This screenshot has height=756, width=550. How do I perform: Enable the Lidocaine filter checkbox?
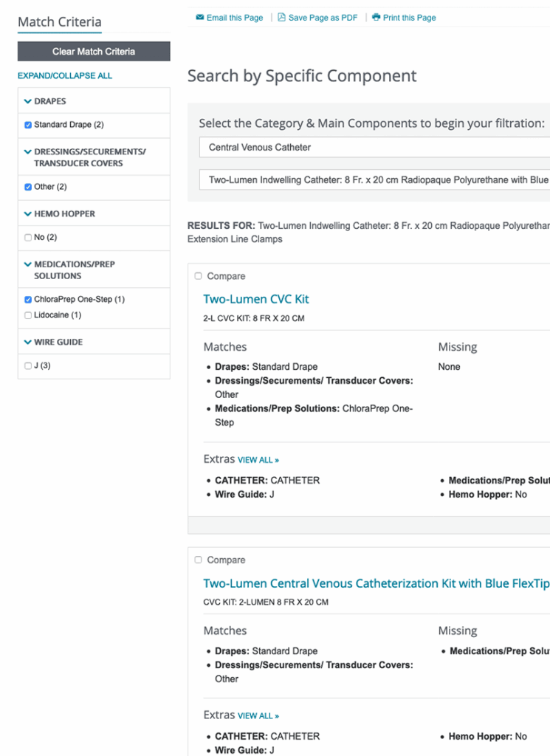click(28, 315)
